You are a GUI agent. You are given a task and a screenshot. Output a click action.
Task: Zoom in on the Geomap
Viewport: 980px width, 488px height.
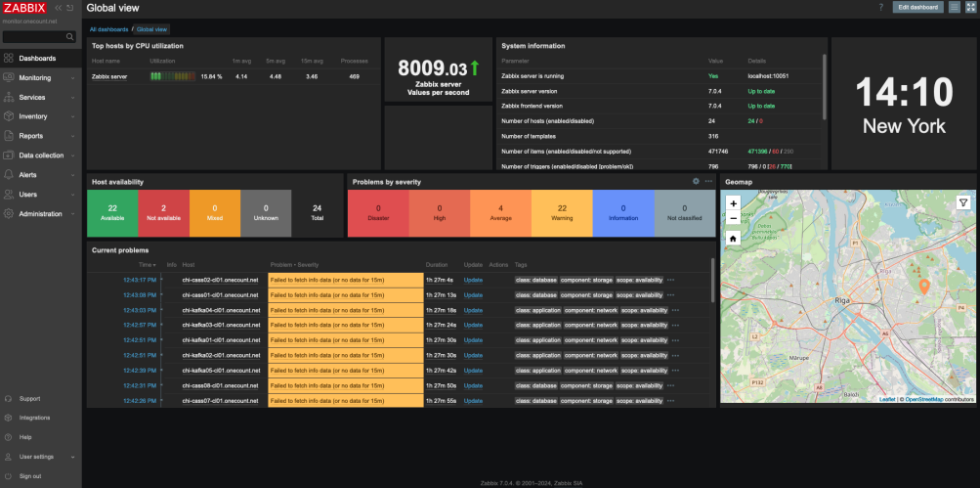pos(733,203)
